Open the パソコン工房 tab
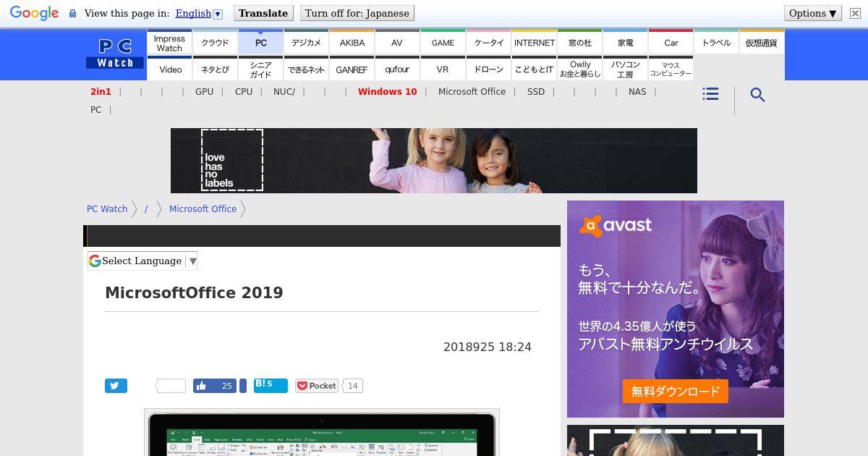The height and width of the screenshot is (456, 868). (626, 69)
